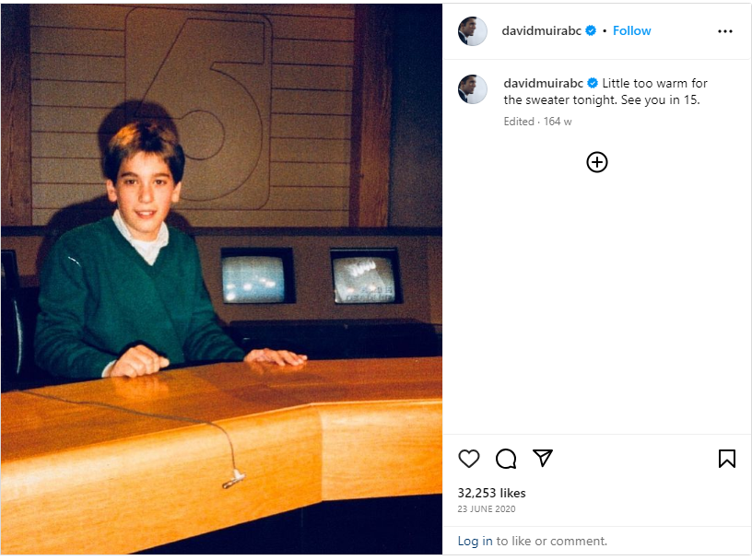Screen dimensions: 752x560
Task: Open more options three-dot menu
Action: pyautogui.click(x=724, y=31)
